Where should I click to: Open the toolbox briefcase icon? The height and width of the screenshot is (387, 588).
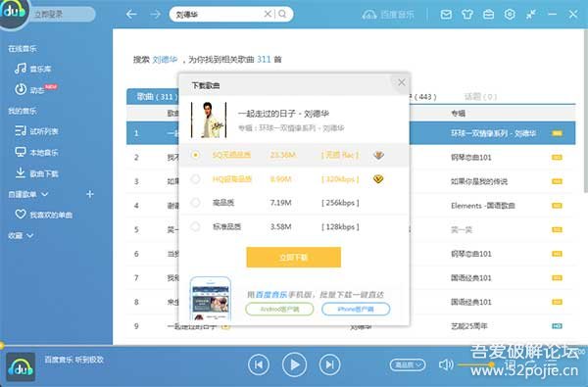[x=488, y=15]
